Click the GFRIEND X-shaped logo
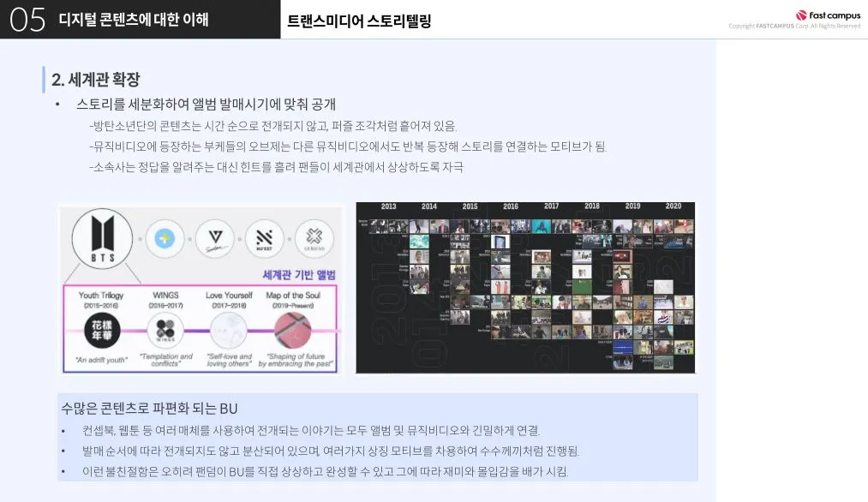 coord(314,238)
